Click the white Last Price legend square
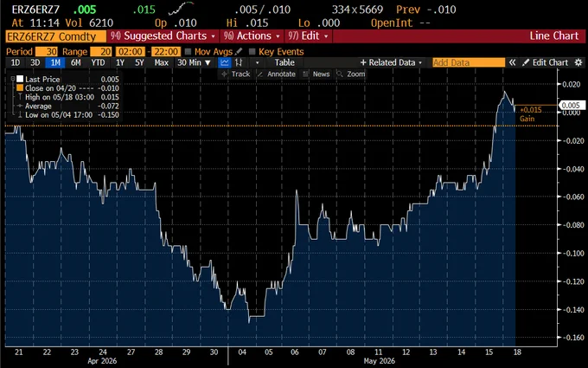Image resolution: width=588 pixels, height=368 pixels. (x=20, y=80)
